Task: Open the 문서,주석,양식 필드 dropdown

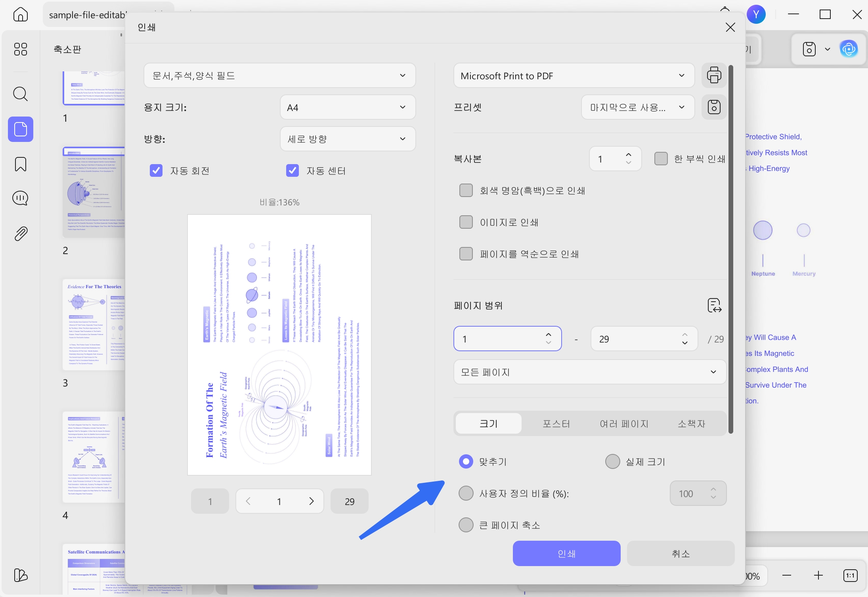Action: pyautogui.click(x=279, y=75)
